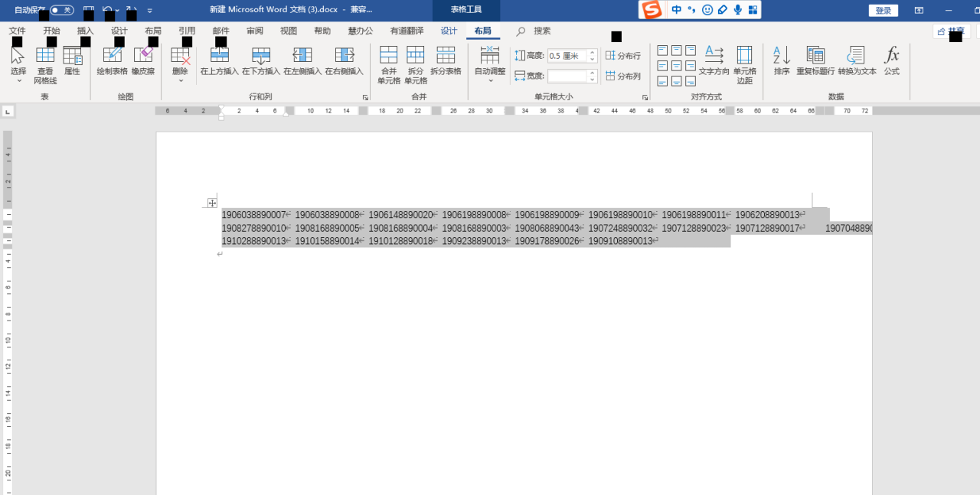Screen dimensions: 980x495
Task: Switch to the 审阅 Review tab
Action: click(255, 31)
